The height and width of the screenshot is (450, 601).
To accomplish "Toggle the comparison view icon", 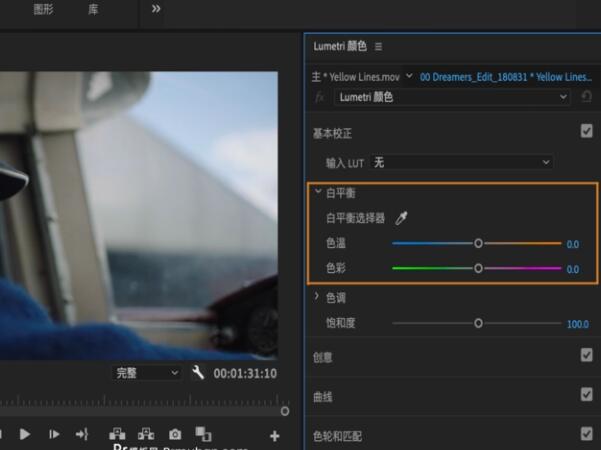I will (203, 434).
